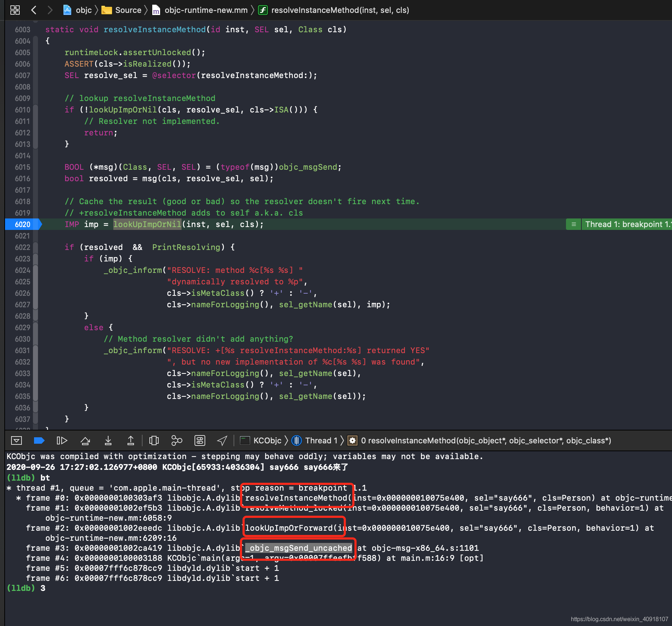
Task: Open objc-runtime-new.mm jump bar item
Action: pos(200,10)
